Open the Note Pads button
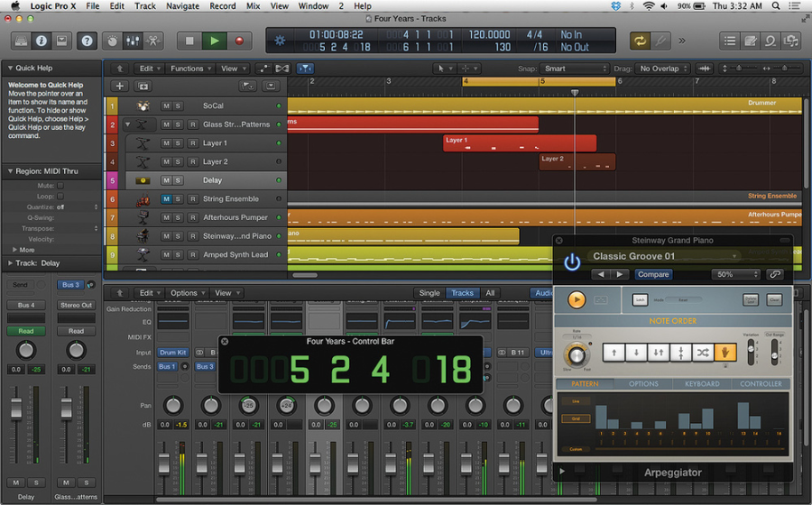 click(751, 41)
